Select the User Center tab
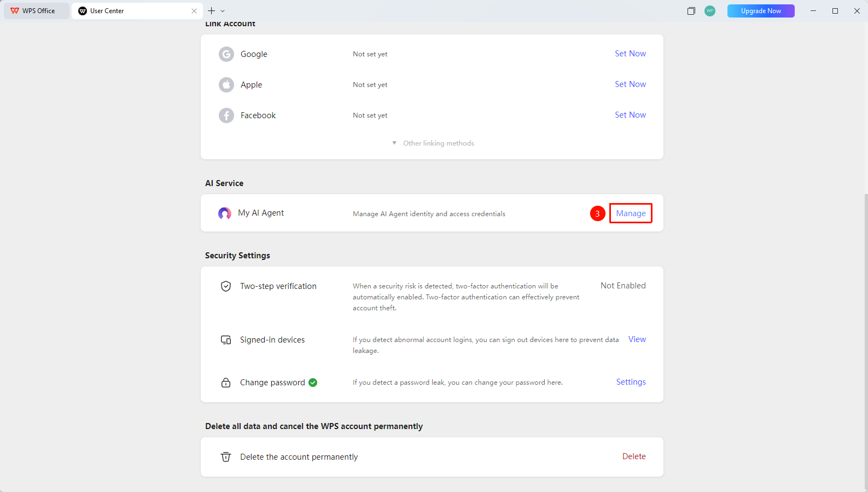 (137, 11)
